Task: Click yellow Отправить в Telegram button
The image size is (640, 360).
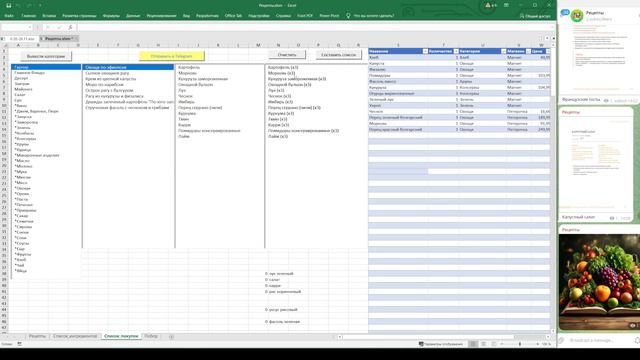Action: pos(171,56)
